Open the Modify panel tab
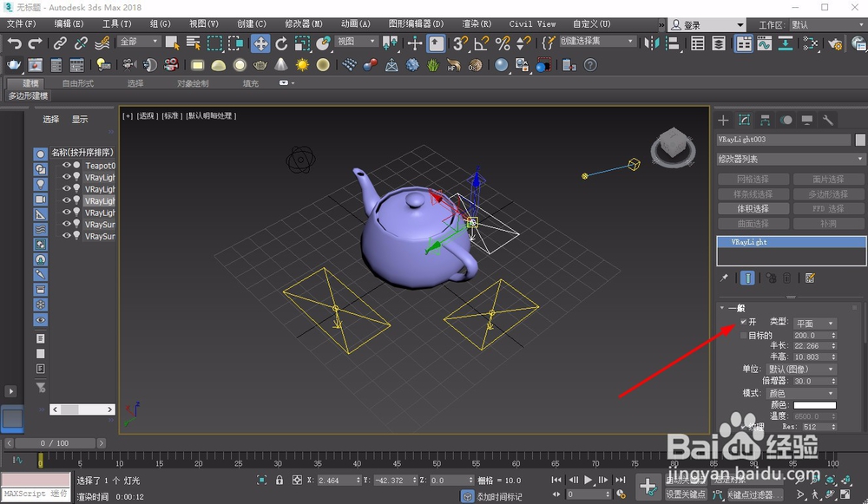The image size is (868, 504). click(744, 120)
